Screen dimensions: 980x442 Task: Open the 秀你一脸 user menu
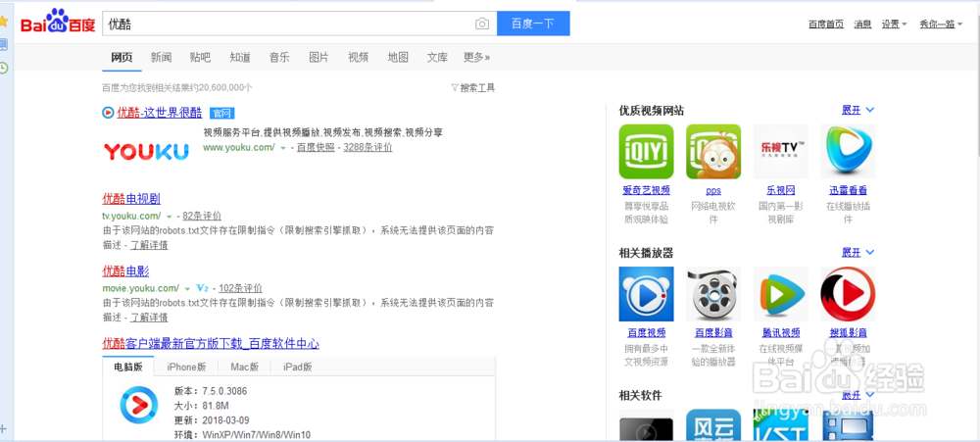coord(941,25)
